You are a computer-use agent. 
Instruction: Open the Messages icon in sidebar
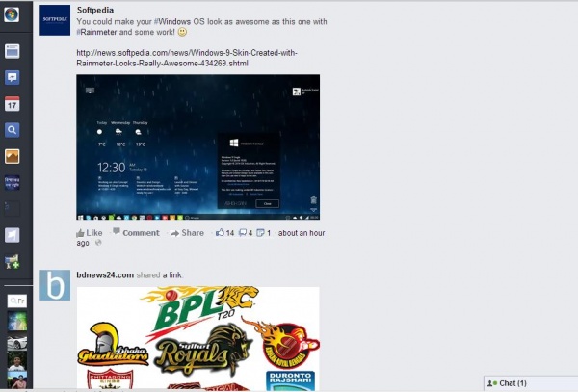pos(13,78)
